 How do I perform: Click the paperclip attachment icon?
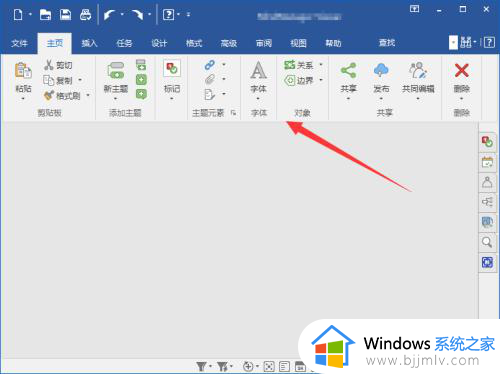point(210,79)
